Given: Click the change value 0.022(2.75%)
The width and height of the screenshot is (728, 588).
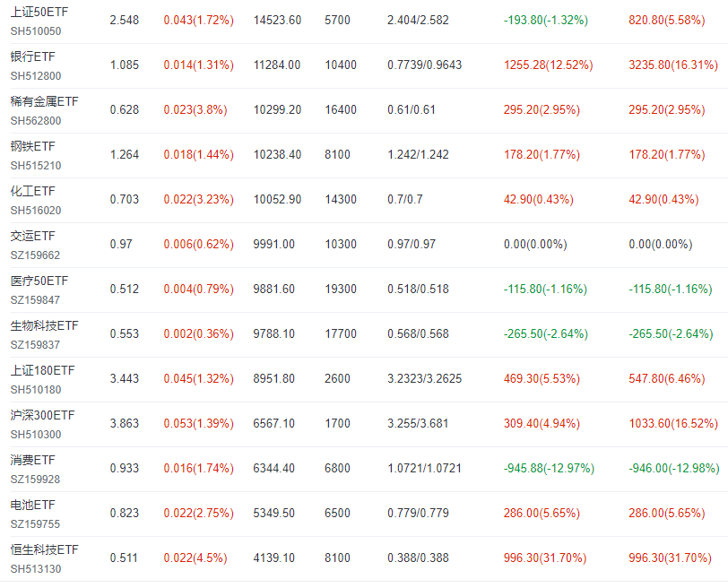Looking at the screenshot, I should click(x=199, y=514).
